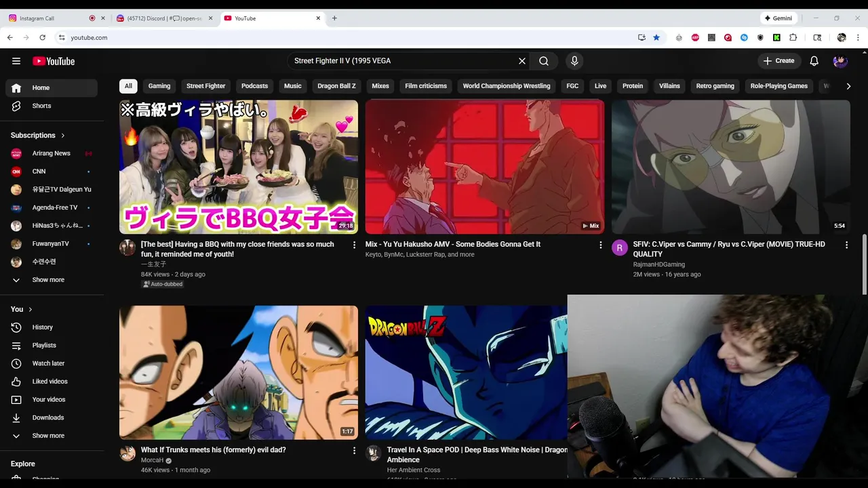Open What If Trunks meets his dad title
Viewport: 868px width, 488px height.
(214, 450)
